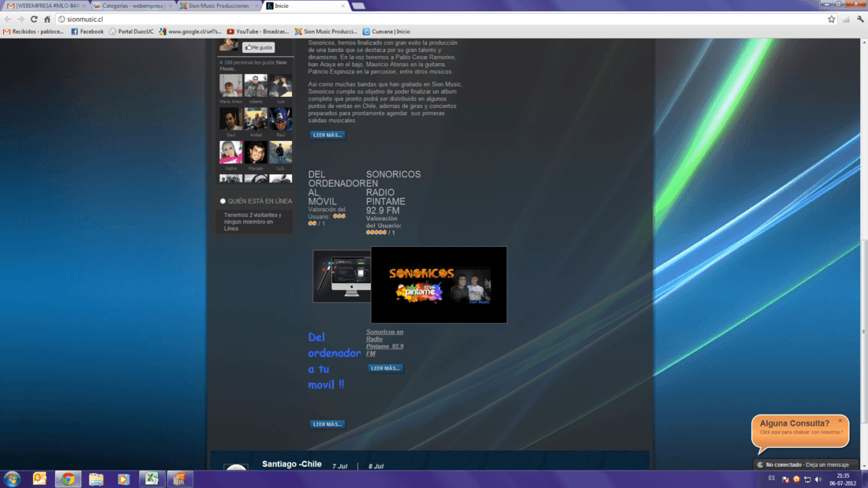Click the Me gusta Facebook button
The image size is (868, 488).
click(x=259, y=47)
